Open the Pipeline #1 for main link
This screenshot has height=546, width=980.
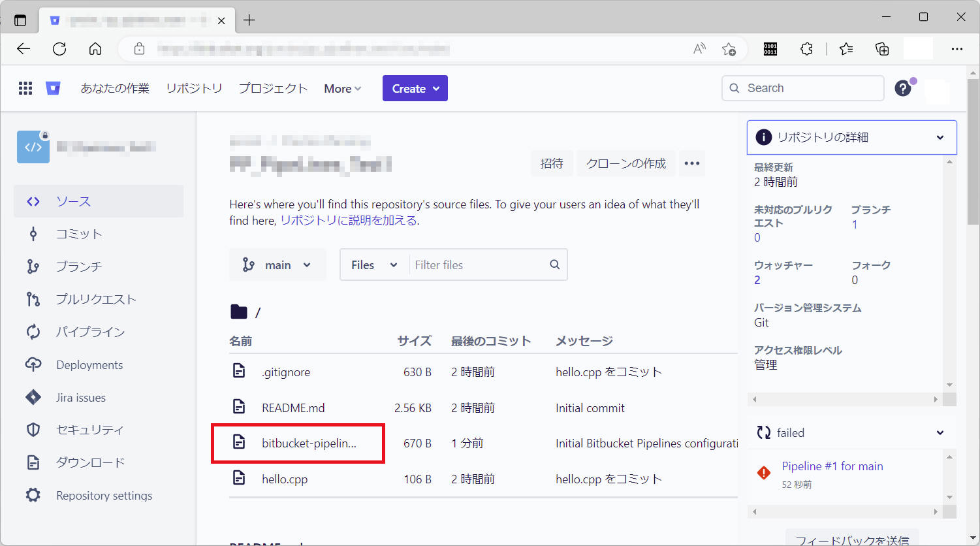[832, 466]
